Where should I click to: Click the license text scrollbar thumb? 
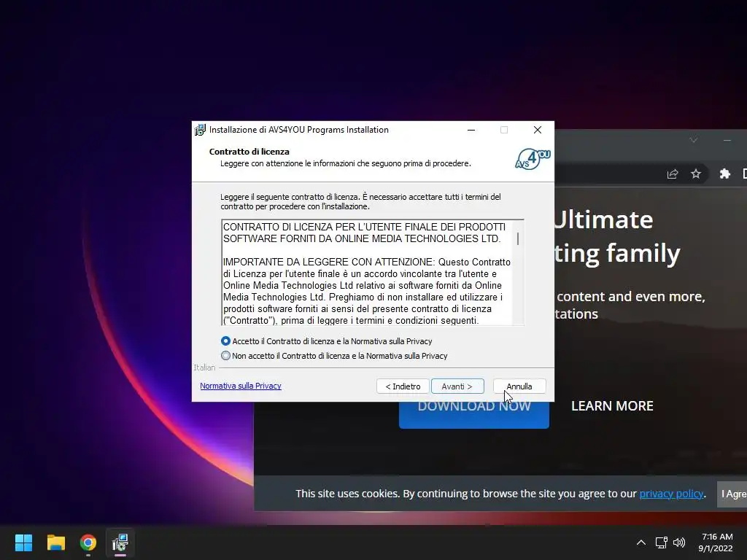point(518,238)
